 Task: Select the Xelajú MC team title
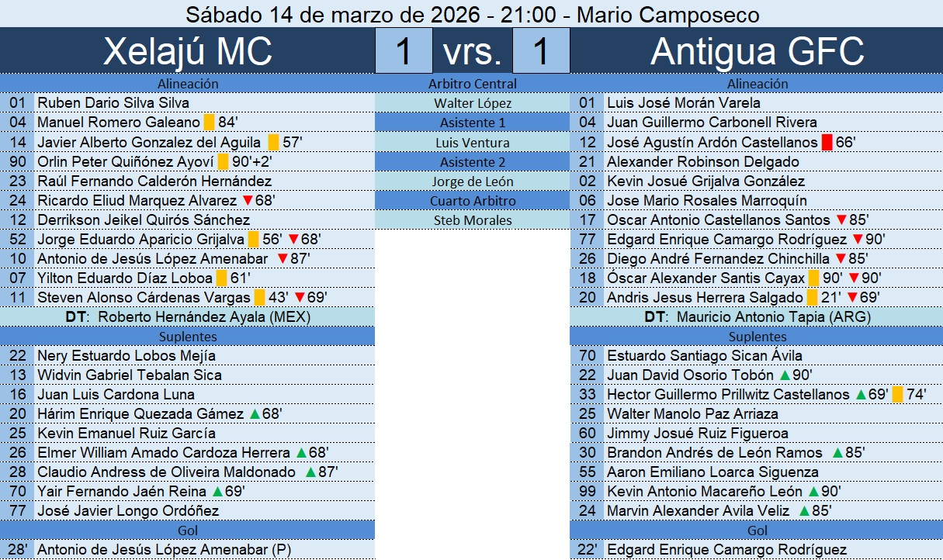[x=188, y=51]
